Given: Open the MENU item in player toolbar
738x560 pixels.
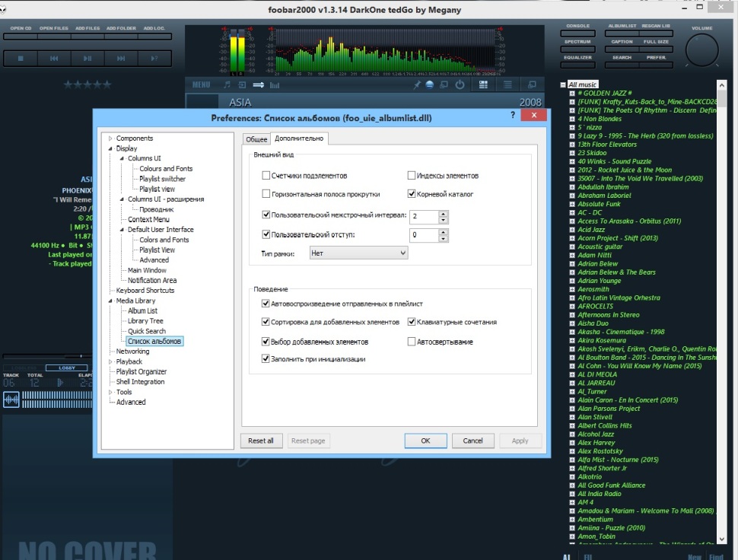Looking at the screenshot, I should 201,84.
